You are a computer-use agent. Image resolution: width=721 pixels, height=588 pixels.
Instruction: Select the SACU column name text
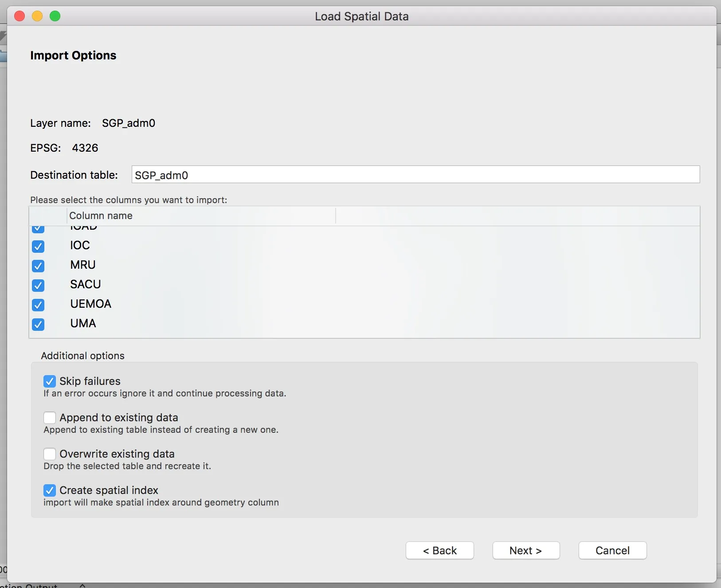point(86,284)
